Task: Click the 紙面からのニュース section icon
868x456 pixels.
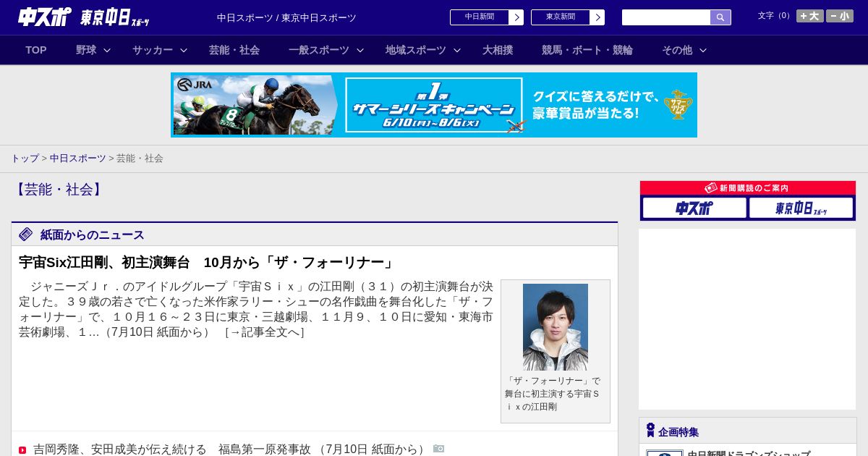Action: tap(26, 235)
